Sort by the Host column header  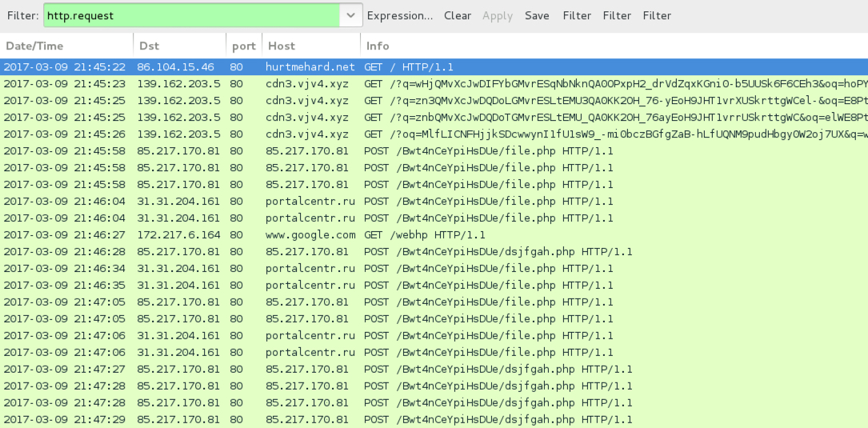[310, 46]
